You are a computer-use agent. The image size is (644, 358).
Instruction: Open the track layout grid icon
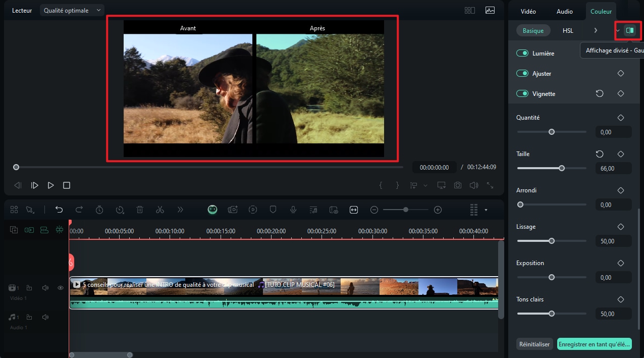coord(473,210)
